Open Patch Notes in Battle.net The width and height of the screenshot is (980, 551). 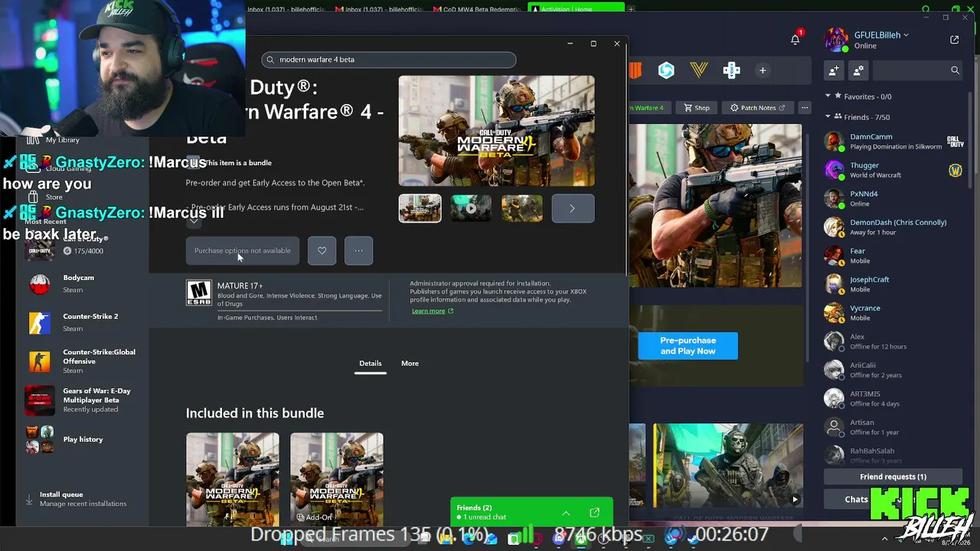(757, 108)
